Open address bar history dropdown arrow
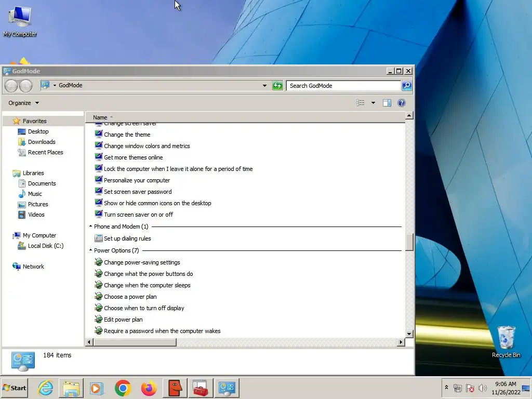532x399 pixels. point(264,86)
